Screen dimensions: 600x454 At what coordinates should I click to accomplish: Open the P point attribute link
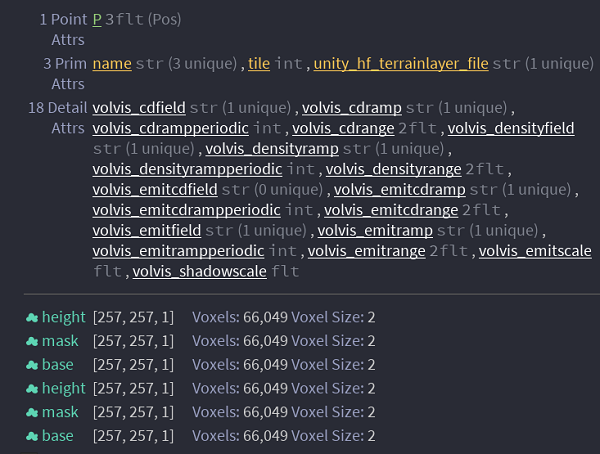[x=97, y=20]
